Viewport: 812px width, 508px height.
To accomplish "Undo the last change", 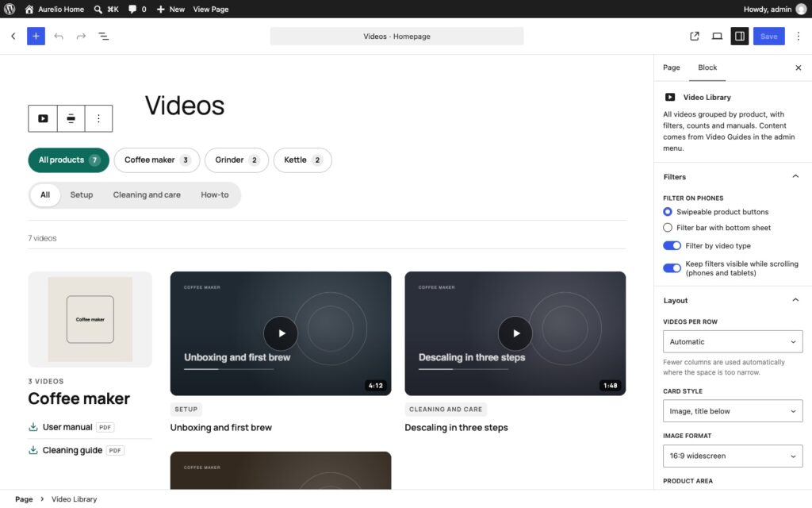I will click(59, 37).
